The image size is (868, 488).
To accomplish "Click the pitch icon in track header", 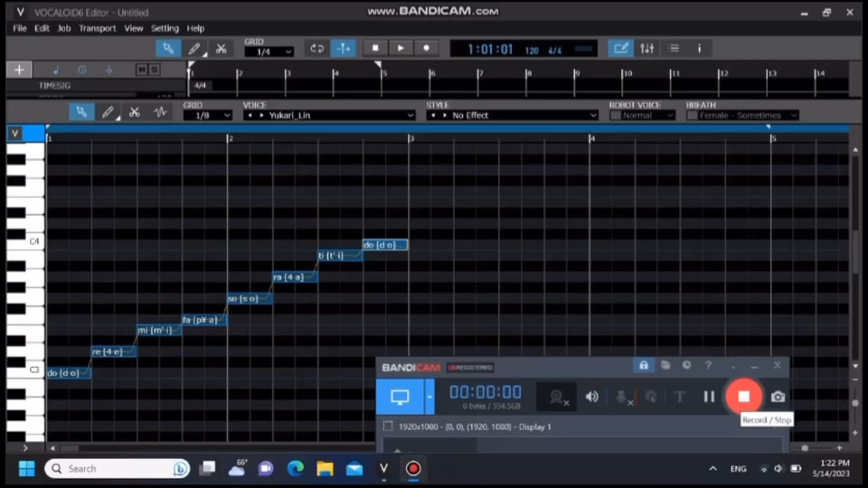I will tap(109, 70).
